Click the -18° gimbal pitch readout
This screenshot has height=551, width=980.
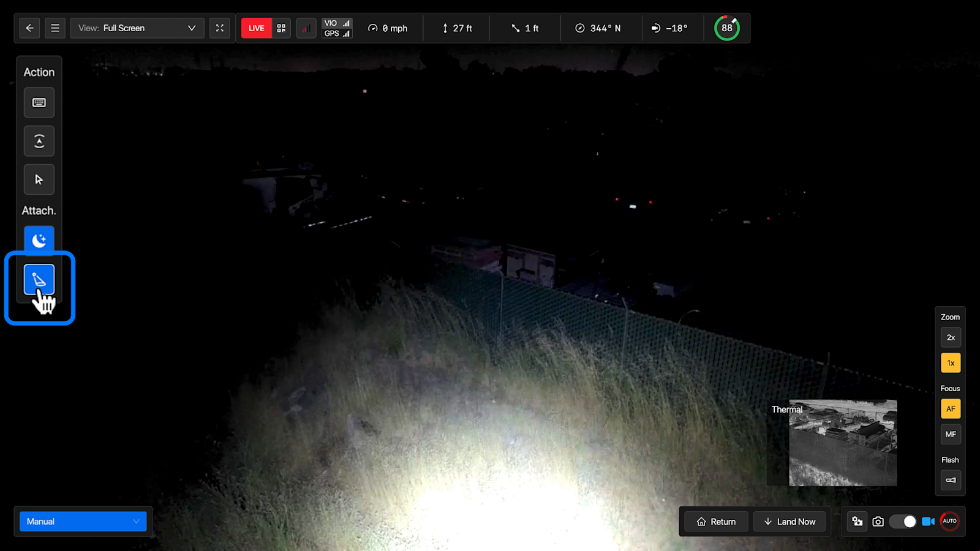[669, 28]
